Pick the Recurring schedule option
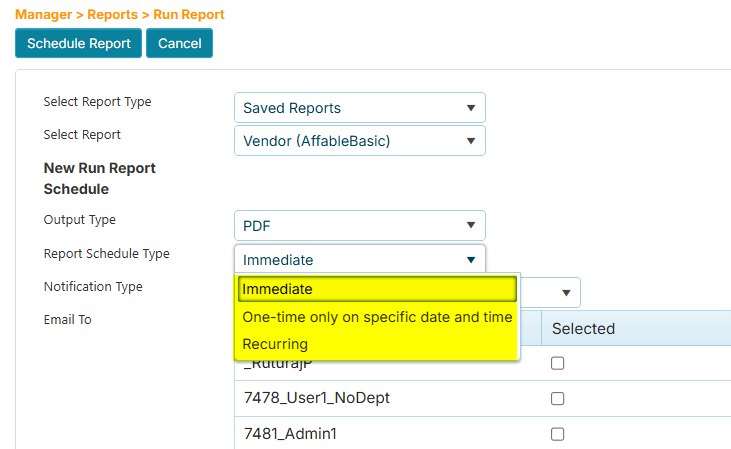Screen dimensions: 731x449 point(377,344)
